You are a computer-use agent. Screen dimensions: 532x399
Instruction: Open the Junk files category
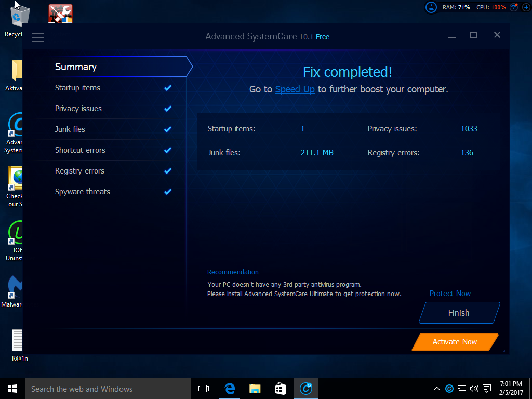pyautogui.click(x=112, y=129)
